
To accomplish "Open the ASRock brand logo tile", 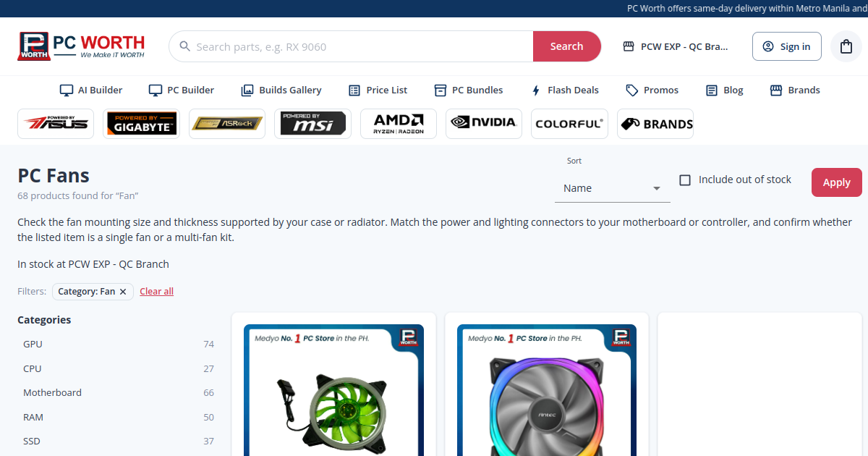I will (227, 124).
